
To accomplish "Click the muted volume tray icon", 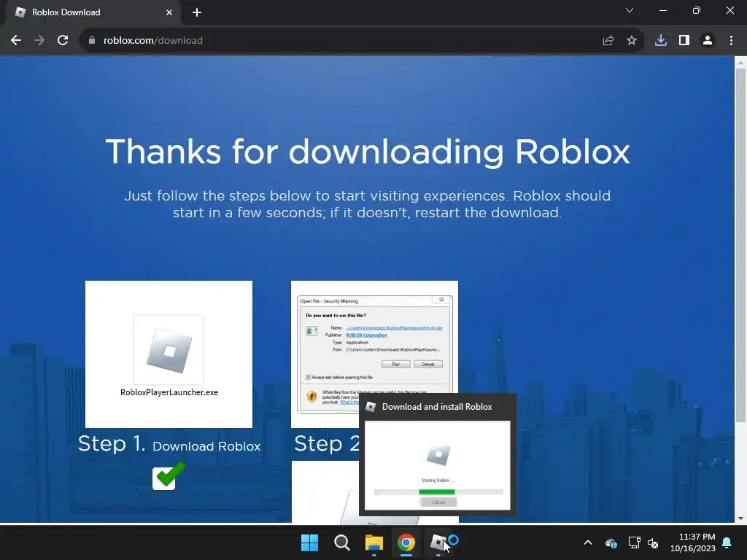I will click(x=653, y=542).
